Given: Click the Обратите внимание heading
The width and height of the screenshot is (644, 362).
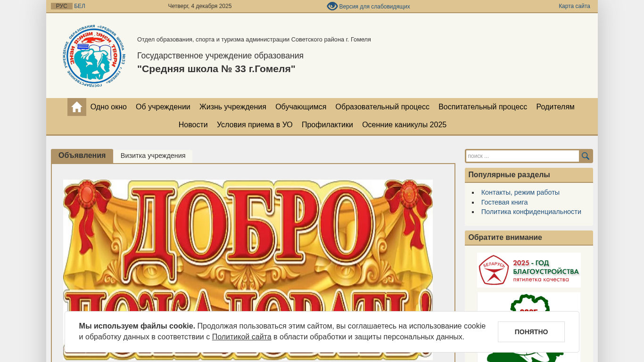Looking at the screenshot, I should (x=505, y=238).
